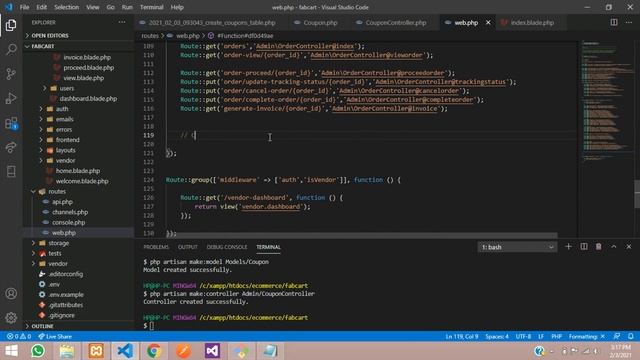Maximize the terminal panel size
This screenshot has width=640, height=360.
point(613,247)
